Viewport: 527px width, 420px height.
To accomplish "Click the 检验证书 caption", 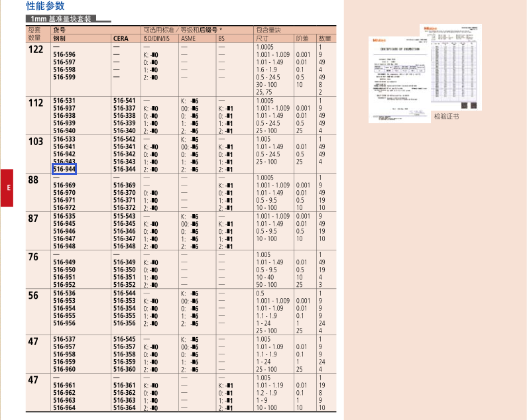I will pyautogui.click(x=446, y=117).
